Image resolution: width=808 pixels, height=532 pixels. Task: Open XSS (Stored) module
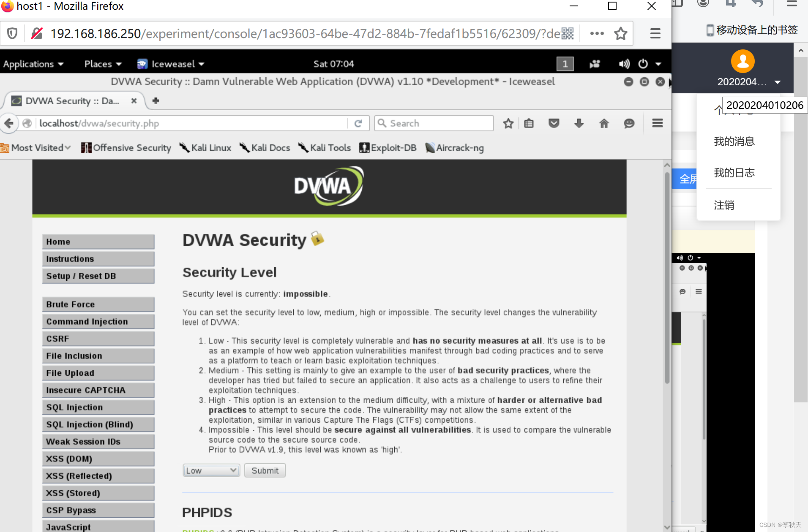click(x=98, y=493)
